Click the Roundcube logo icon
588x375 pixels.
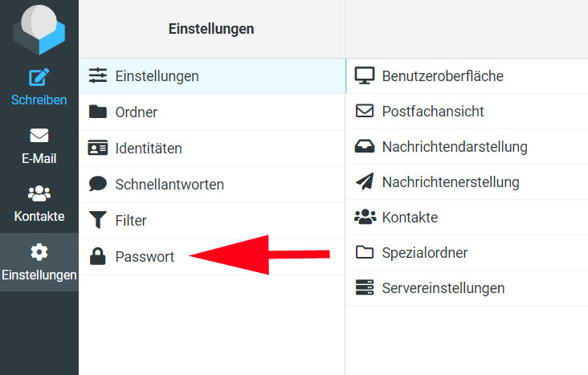click(x=39, y=28)
